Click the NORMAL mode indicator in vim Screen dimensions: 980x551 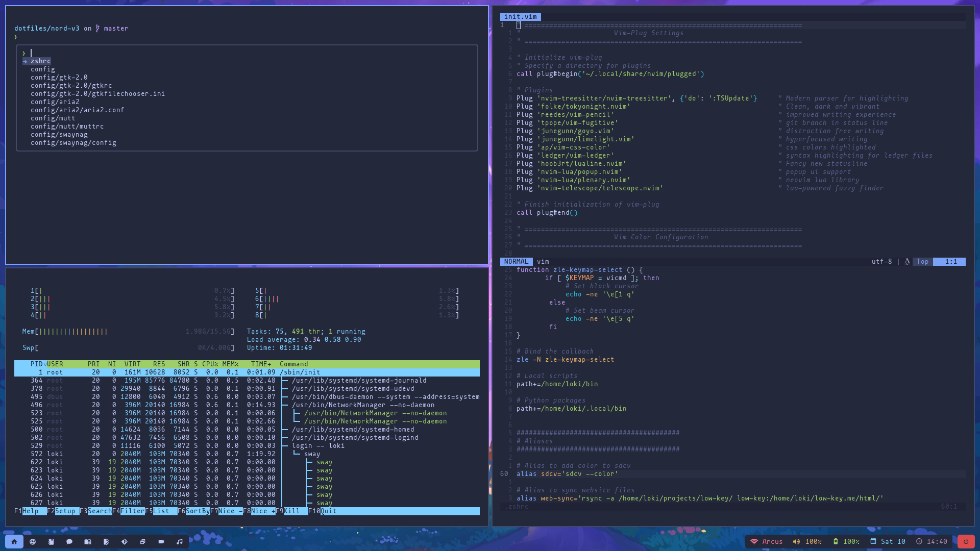coord(516,262)
